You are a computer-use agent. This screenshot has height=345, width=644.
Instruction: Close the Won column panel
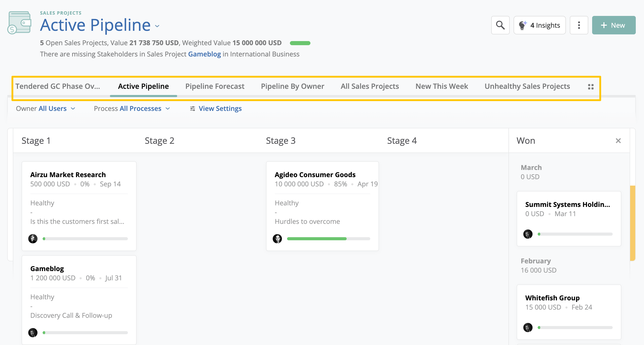click(x=618, y=141)
